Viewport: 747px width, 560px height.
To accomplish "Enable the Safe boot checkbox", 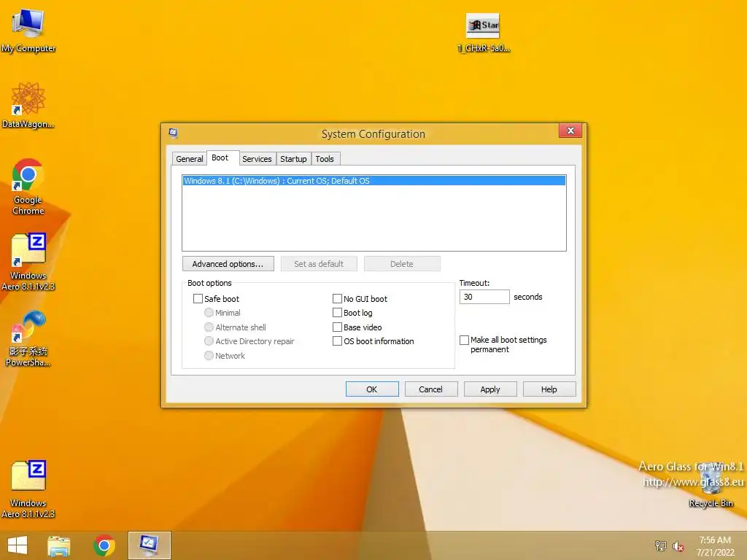I will point(198,298).
